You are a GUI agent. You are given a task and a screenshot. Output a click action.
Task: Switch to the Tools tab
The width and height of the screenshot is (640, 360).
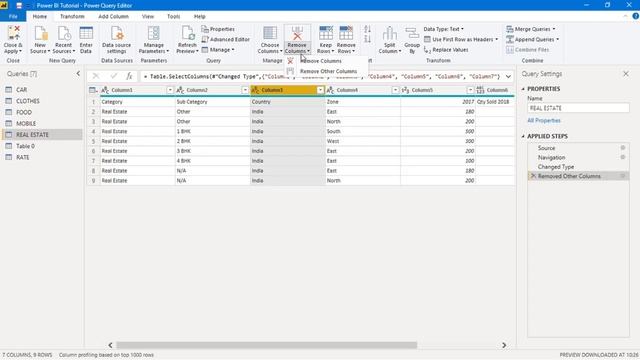173,16
